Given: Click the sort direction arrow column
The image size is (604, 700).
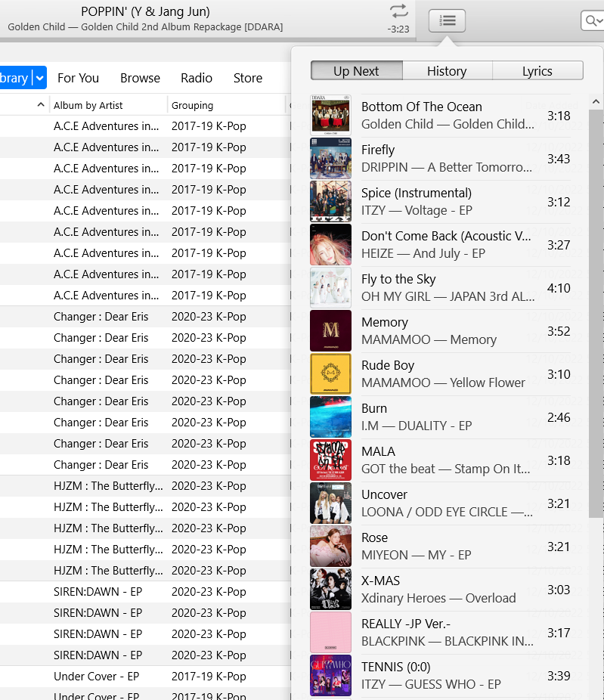Looking at the screenshot, I should click(x=41, y=105).
